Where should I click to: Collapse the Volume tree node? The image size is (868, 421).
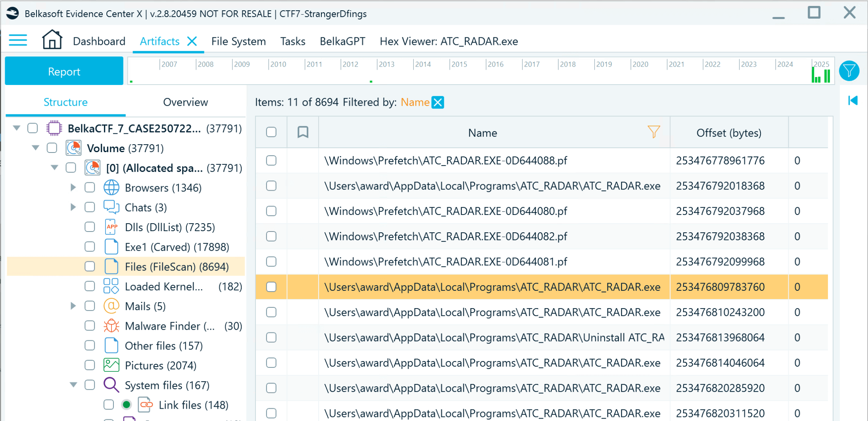36,148
